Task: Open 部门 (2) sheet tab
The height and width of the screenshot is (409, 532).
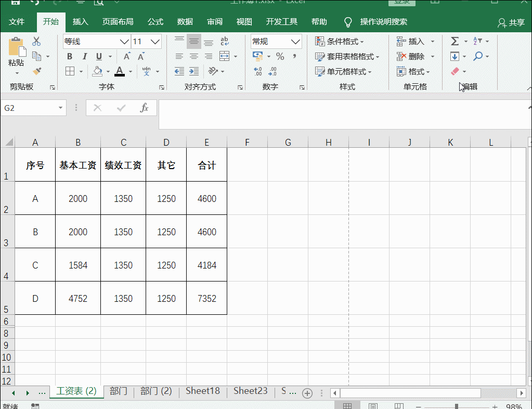Action: 156,391
